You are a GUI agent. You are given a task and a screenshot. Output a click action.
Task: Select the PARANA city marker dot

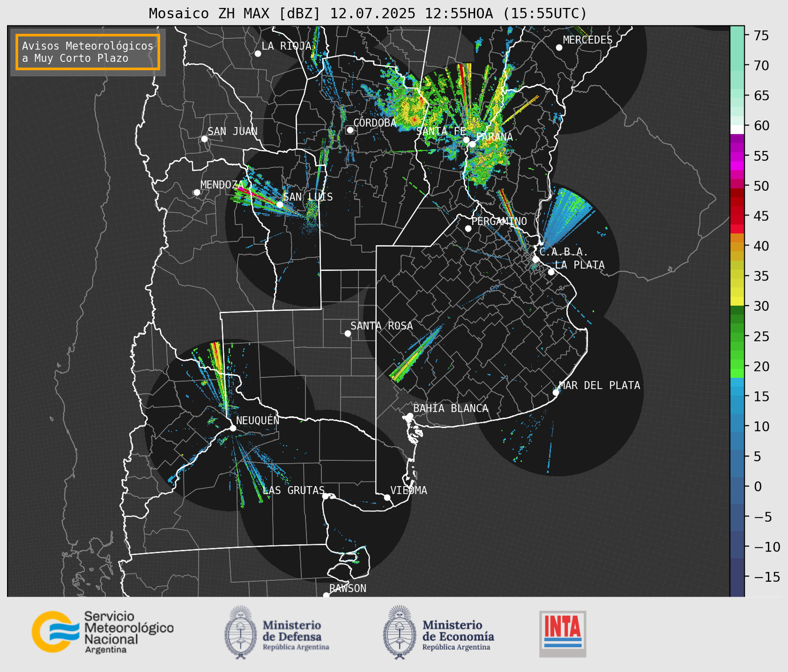point(472,144)
